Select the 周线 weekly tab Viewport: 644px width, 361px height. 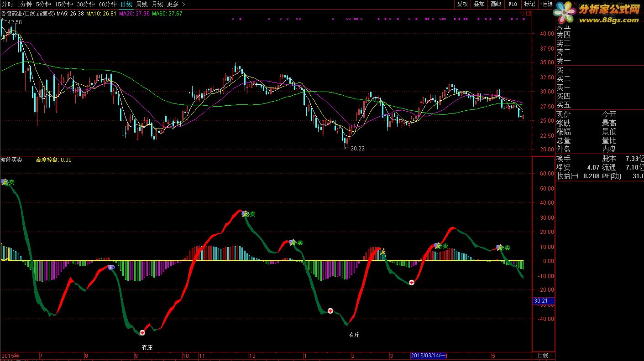pos(142,4)
